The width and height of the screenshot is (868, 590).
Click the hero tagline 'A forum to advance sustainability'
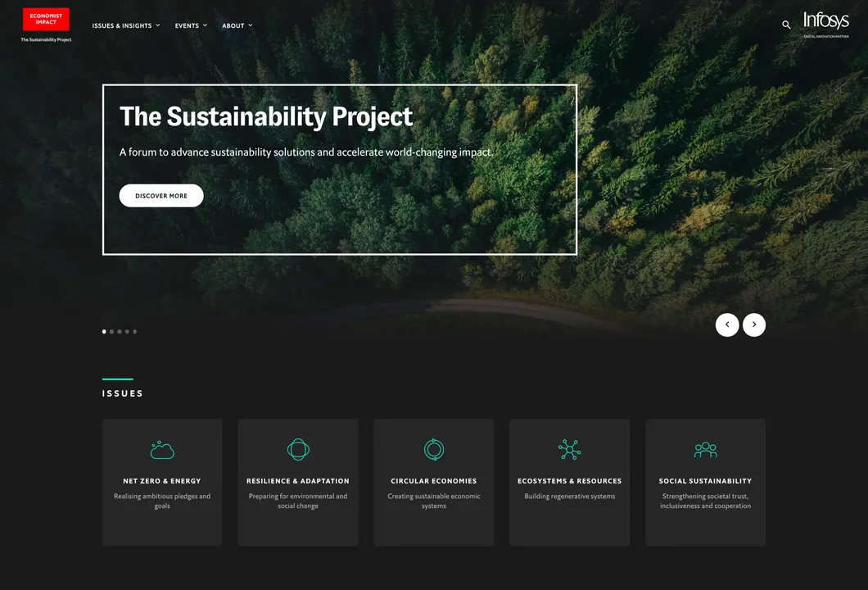coord(306,152)
